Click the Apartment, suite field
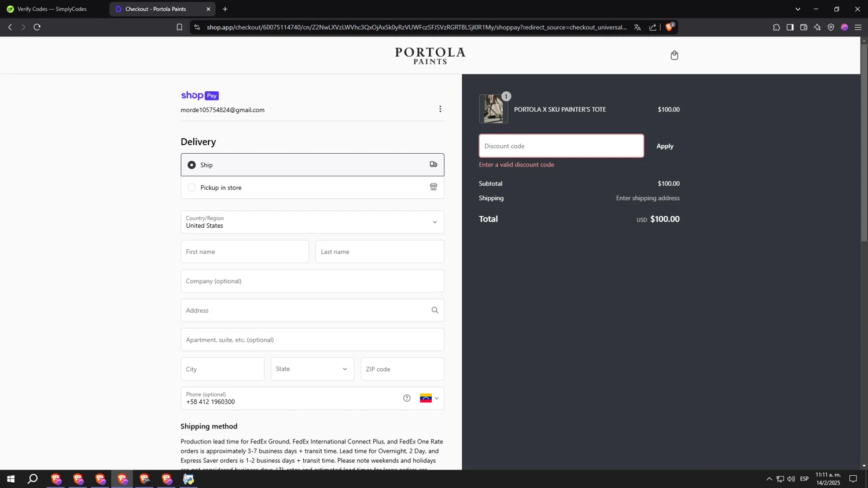The width and height of the screenshot is (868, 488). pyautogui.click(x=312, y=340)
